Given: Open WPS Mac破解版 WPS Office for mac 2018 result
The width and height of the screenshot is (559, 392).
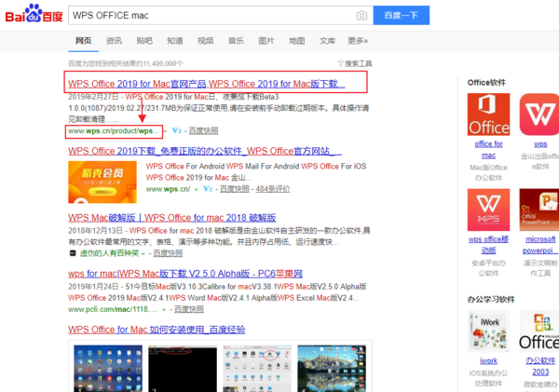Looking at the screenshot, I should pos(171,218).
